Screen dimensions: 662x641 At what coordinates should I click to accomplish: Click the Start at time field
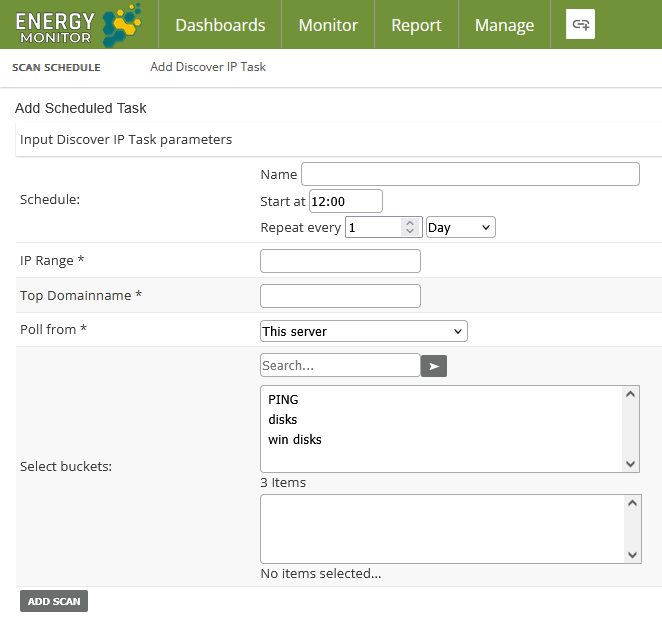[345, 201]
